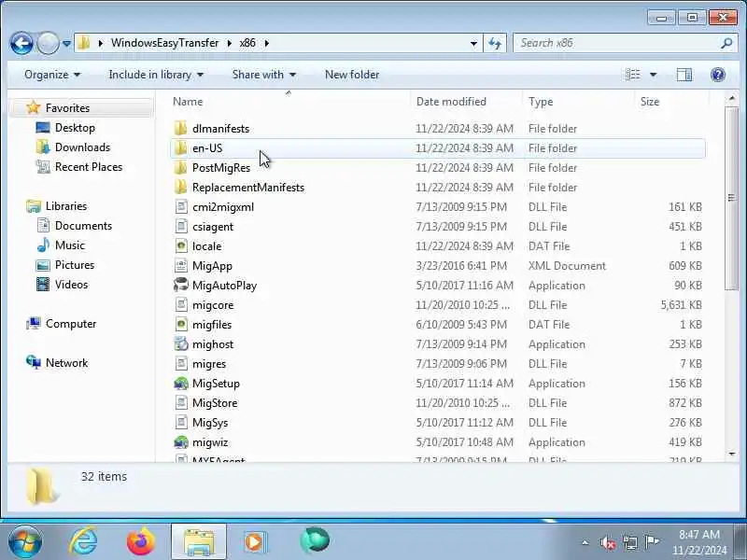Select Favorites in the navigation pane
Image resolution: width=747 pixels, height=560 pixels.
point(67,108)
